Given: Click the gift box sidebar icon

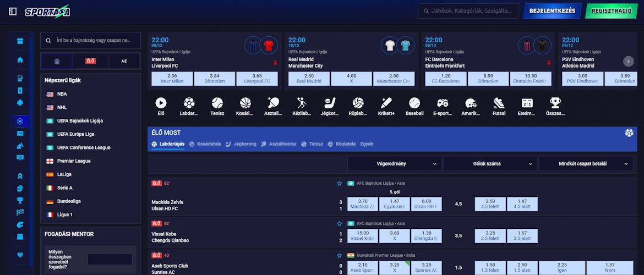Looking at the screenshot, I should 20,41.
